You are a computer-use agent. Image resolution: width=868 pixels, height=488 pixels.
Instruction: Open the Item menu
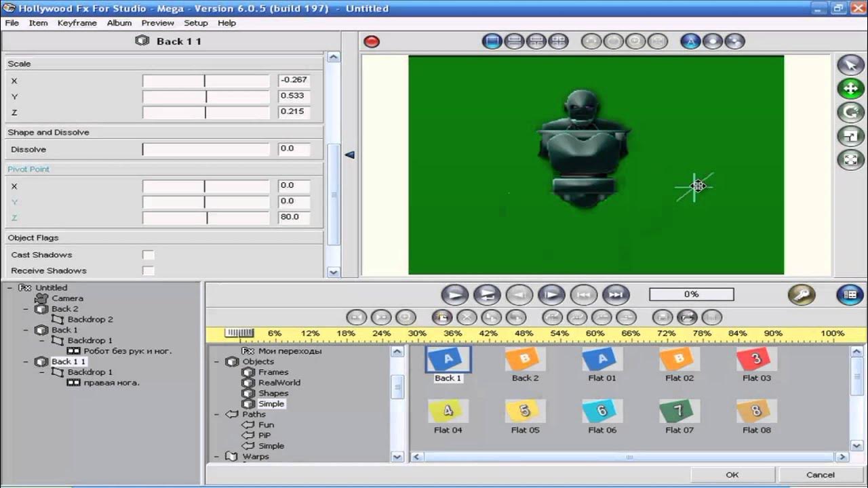click(38, 23)
